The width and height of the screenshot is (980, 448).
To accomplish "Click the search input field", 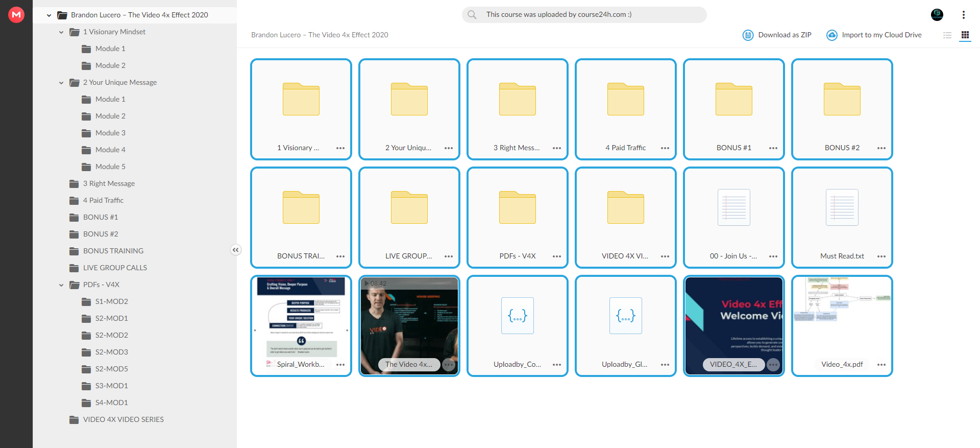I will point(584,15).
